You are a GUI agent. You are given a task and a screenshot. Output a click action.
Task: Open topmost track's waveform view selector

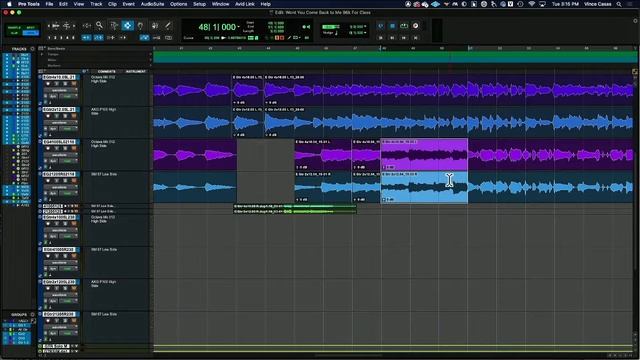tap(60, 90)
